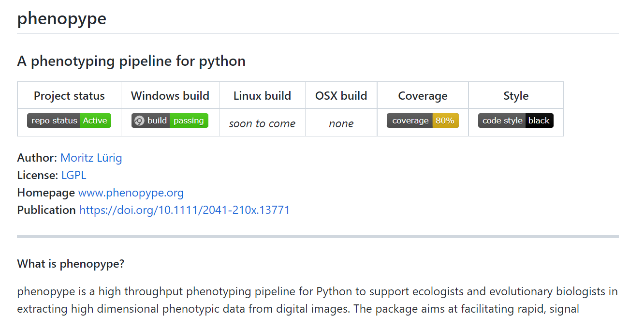Click the AppVeyor logo in build badge
This screenshot has height=317, width=644.
139,121
